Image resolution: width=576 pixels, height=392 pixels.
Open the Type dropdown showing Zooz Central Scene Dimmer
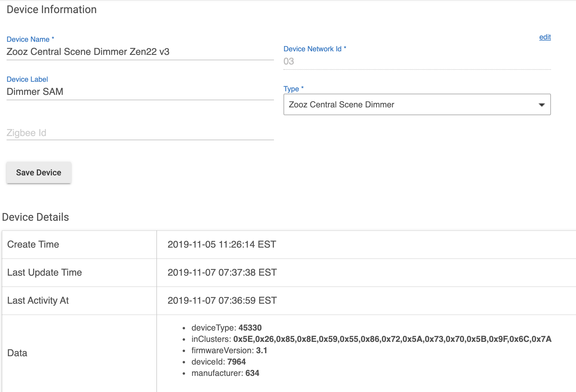click(417, 104)
